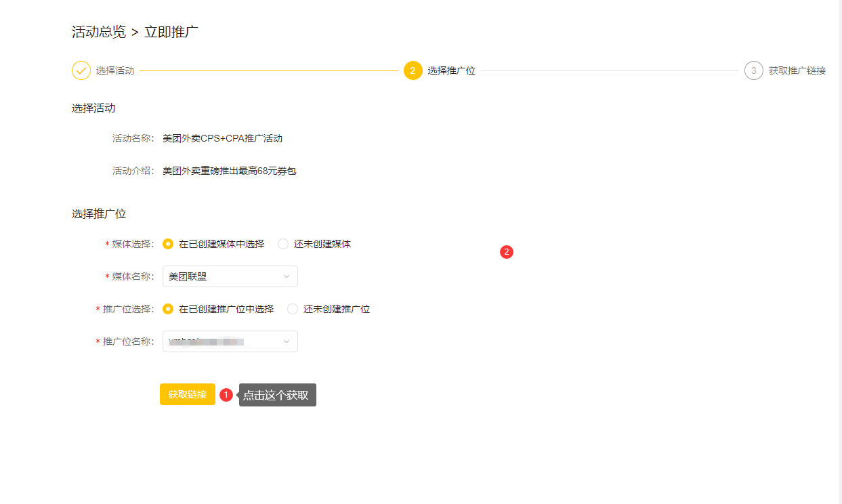Click the 活动介绍 field label
Image resolution: width=842 pixels, height=504 pixels.
click(133, 171)
